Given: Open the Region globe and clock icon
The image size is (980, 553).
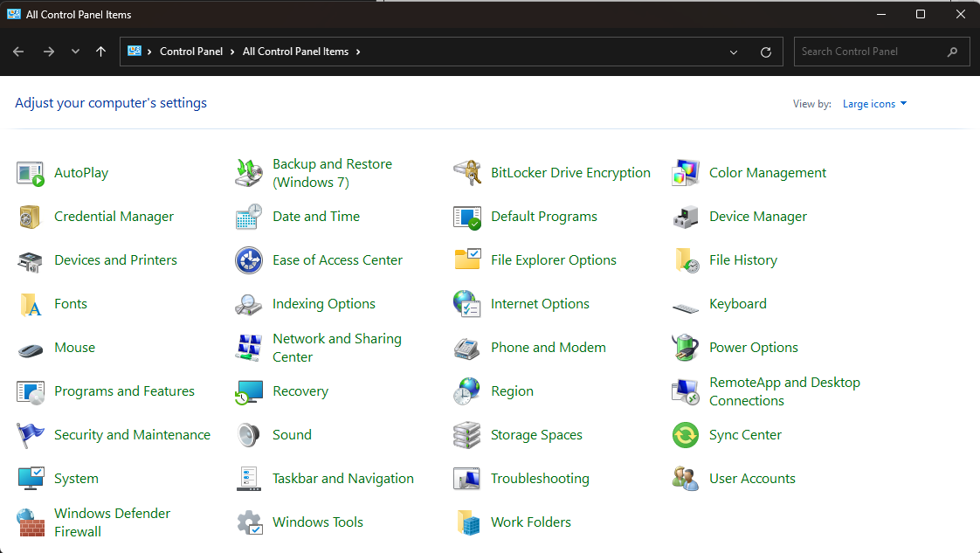Looking at the screenshot, I should pyautogui.click(x=467, y=391).
